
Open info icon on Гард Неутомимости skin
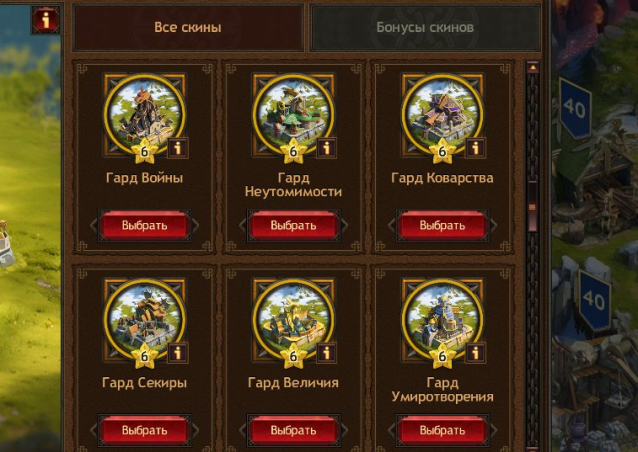(x=327, y=148)
